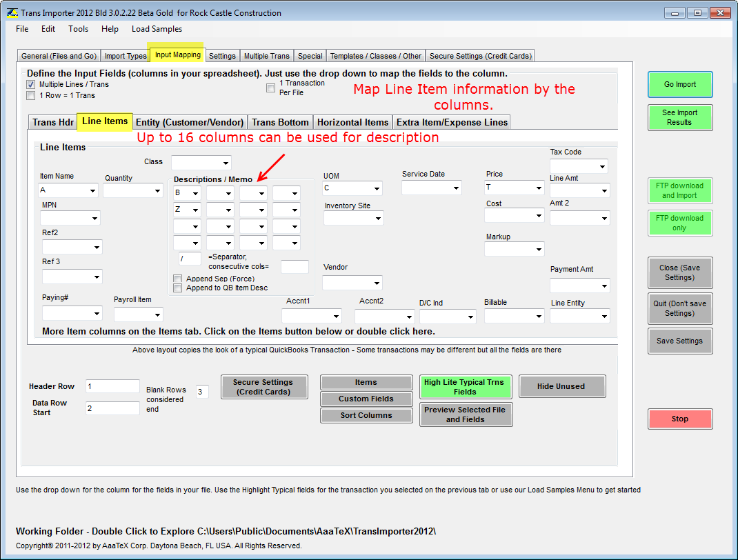Image resolution: width=738 pixels, height=560 pixels.
Task: Tick Append to QB Item Desc checkbox
Action: tap(178, 288)
